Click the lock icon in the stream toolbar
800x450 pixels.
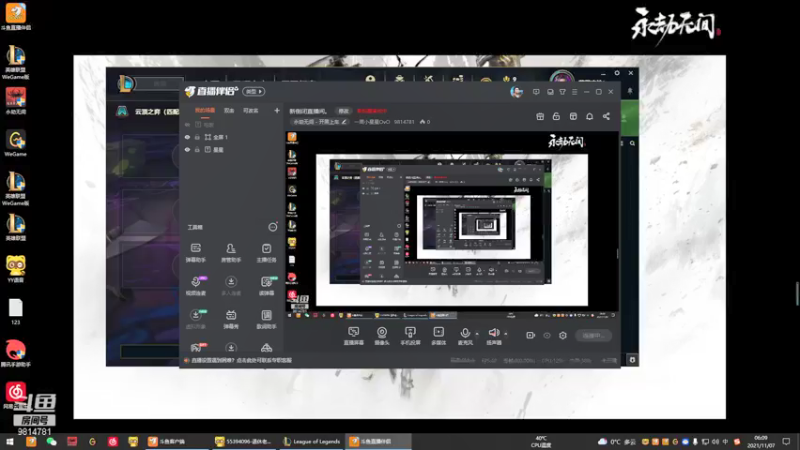tap(556, 116)
